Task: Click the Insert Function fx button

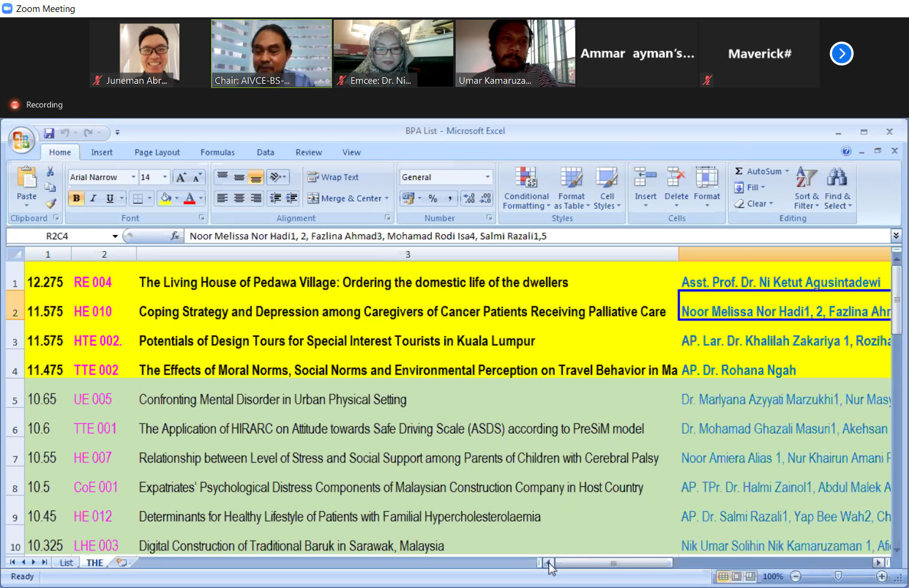Action: (x=175, y=236)
